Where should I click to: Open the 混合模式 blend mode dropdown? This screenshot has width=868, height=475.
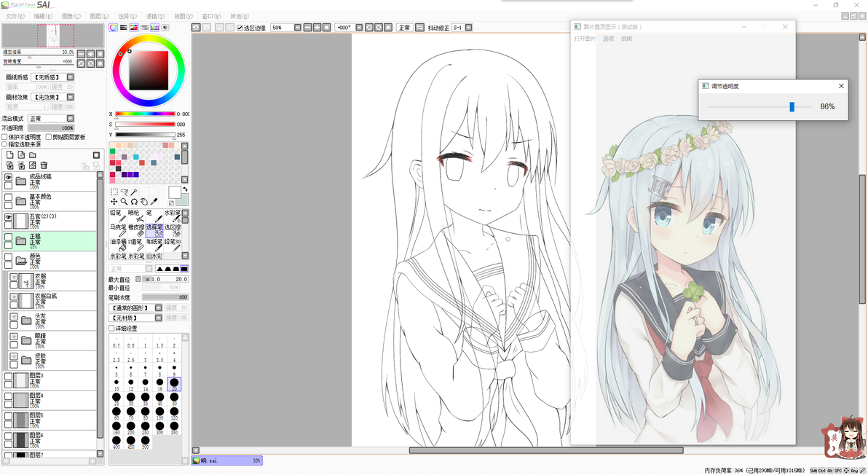tap(71, 118)
